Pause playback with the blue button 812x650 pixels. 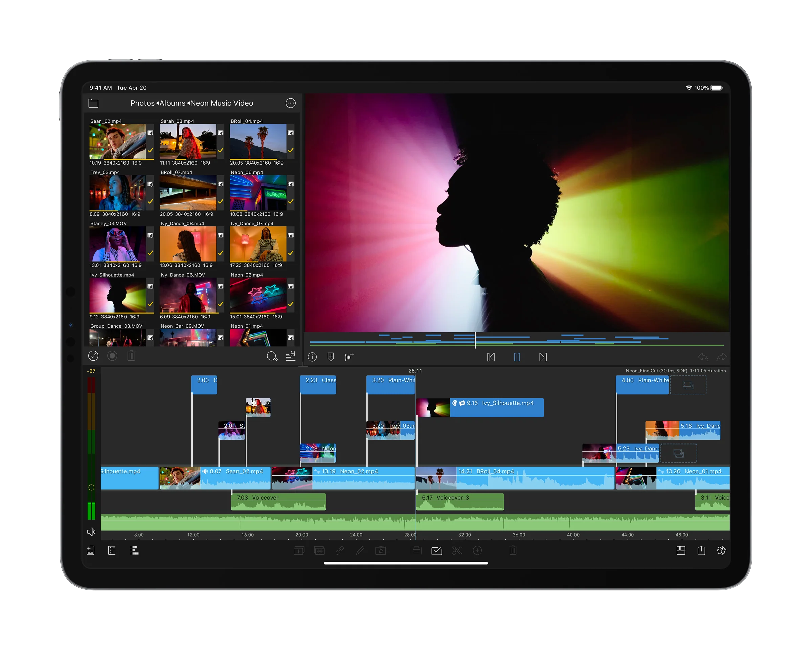pyautogui.click(x=517, y=357)
